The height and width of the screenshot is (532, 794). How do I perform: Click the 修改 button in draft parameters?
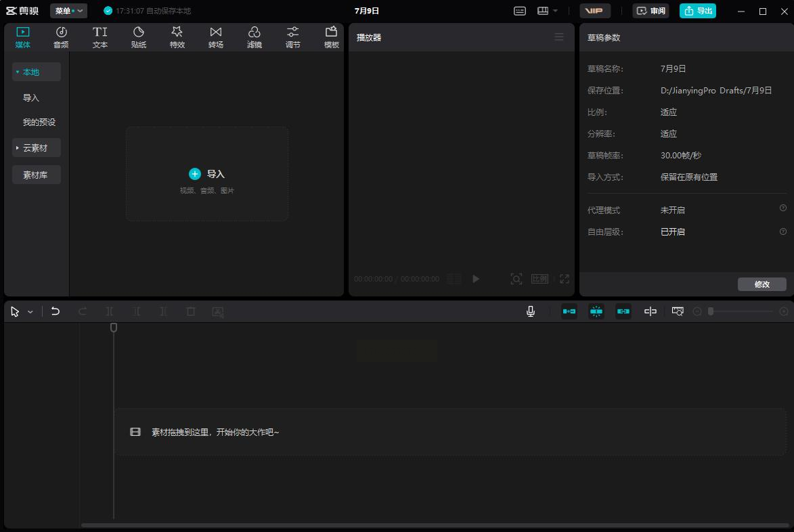tap(762, 284)
